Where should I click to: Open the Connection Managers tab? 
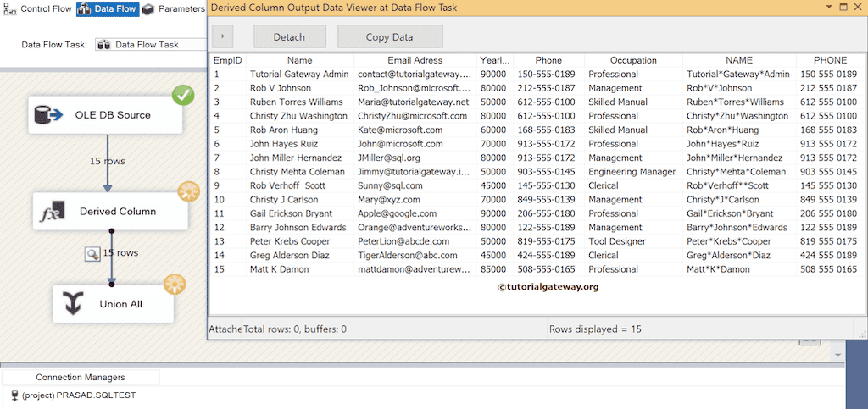(81, 378)
